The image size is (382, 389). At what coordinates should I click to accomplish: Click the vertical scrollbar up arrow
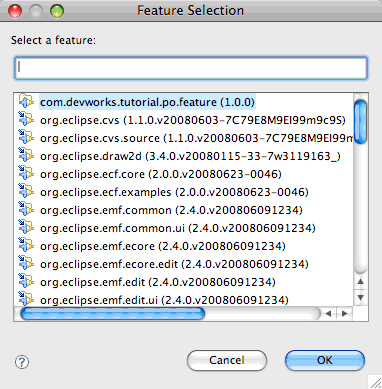(x=360, y=282)
